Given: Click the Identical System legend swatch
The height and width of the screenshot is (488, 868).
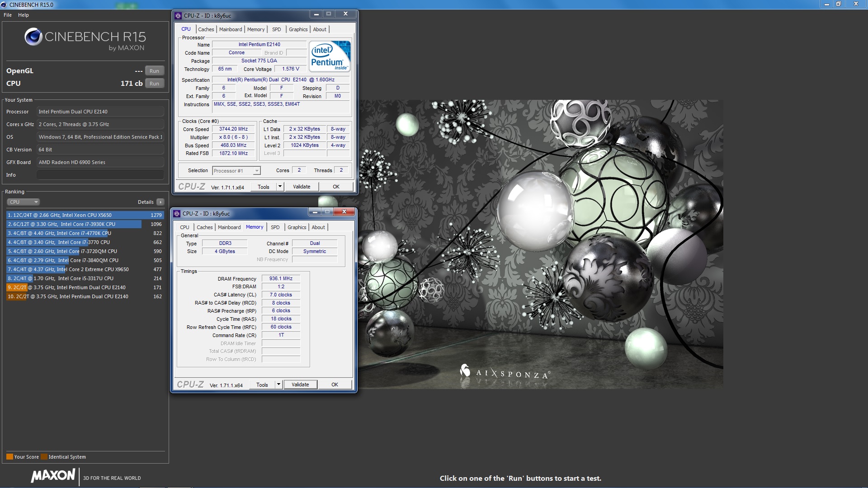Looking at the screenshot, I should pyautogui.click(x=44, y=457).
